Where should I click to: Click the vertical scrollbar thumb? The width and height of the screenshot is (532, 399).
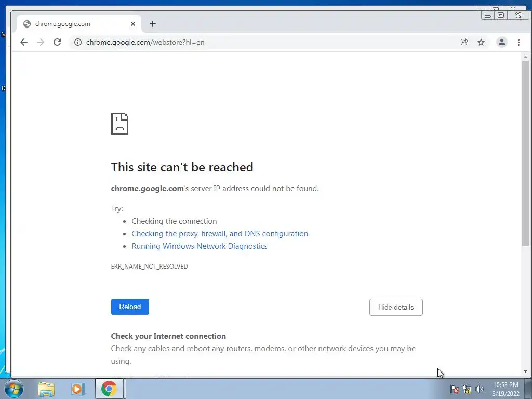(525, 153)
